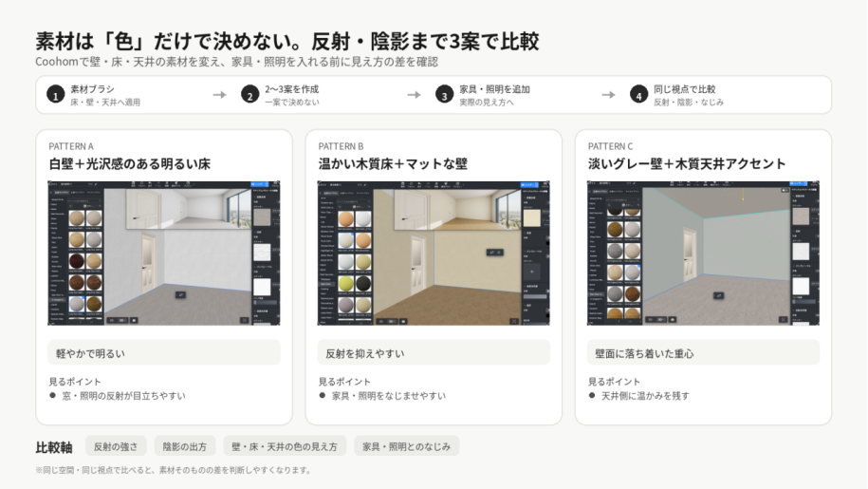Click the fullscreen icon in Pattern C screenshot
The height and width of the screenshot is (489, 868).
[x=783, y=320]
